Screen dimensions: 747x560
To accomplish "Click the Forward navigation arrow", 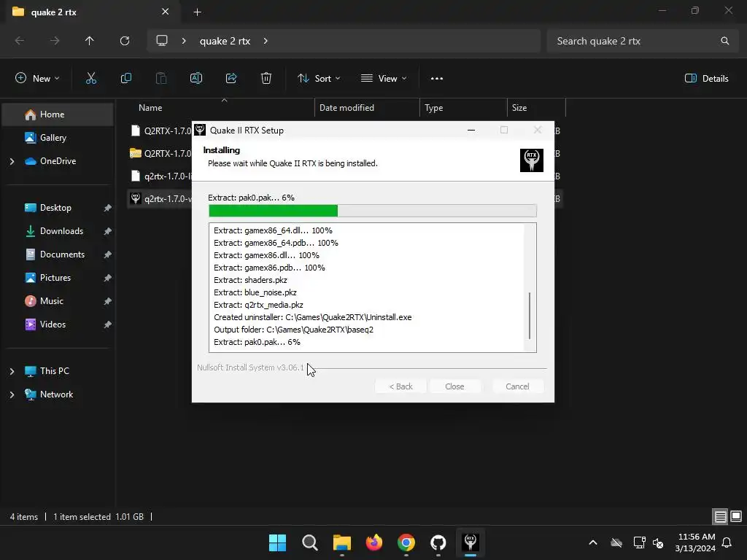I will tap(55, 41).
